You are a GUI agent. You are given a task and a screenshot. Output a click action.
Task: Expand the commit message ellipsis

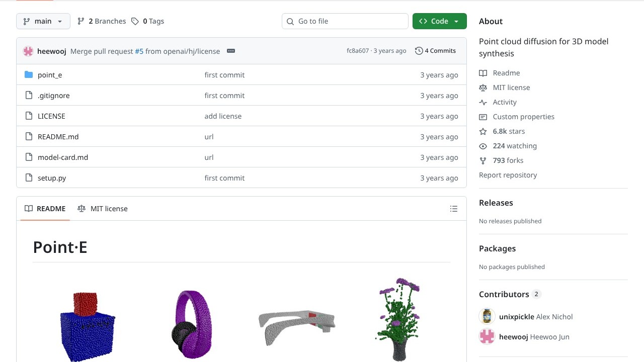(231, 51)
